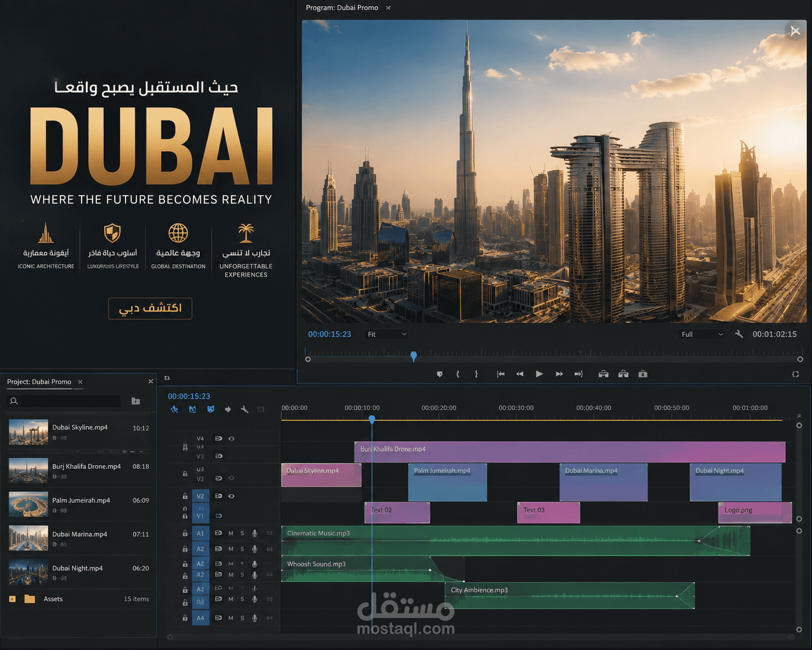Select the Burj Khalifa Drone.mp4 timeline clip
This screenshot has height=650, width=812.
click(570, 452)
